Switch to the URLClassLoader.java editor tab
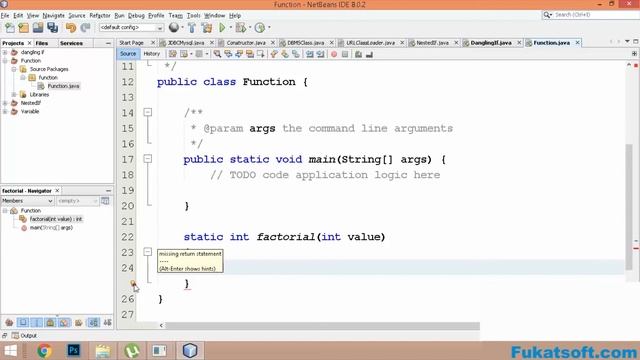This screenshot has height=360, width=640. tap(370, 42)
